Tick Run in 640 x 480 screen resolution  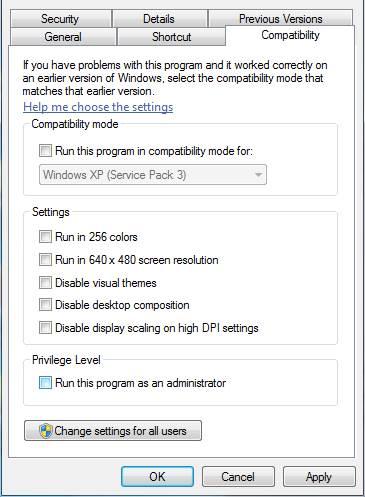[45, 259]
